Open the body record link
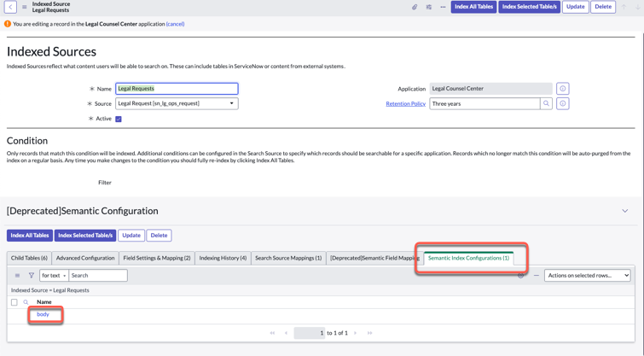644x356 pixels. (43, 314)
